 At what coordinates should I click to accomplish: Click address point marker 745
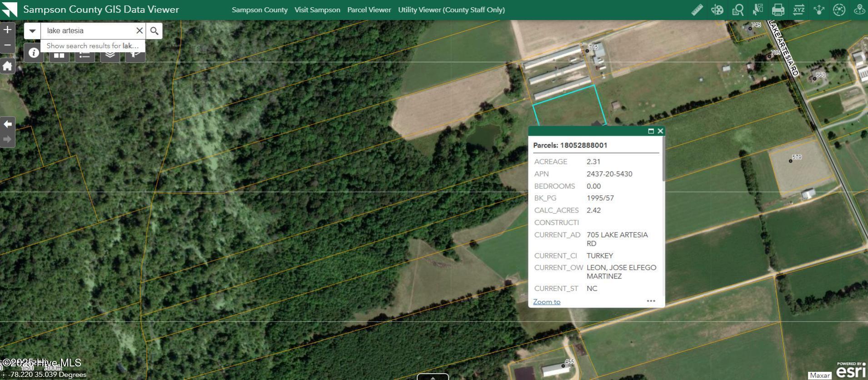click(750, 29)
